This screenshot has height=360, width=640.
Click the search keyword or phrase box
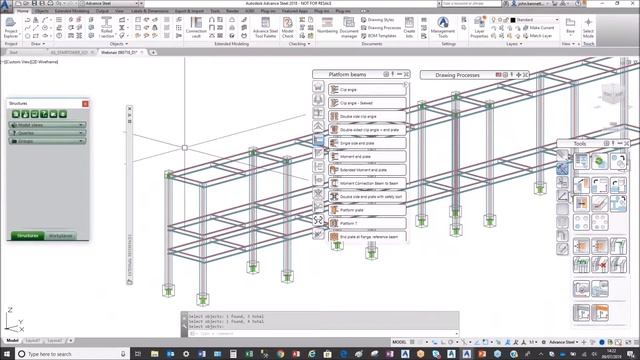471,3
